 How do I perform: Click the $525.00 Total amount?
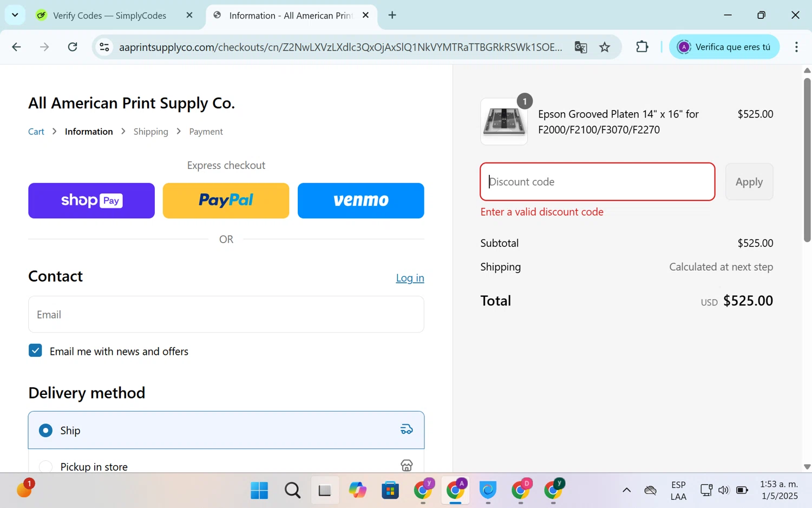[x=748, y=301]
